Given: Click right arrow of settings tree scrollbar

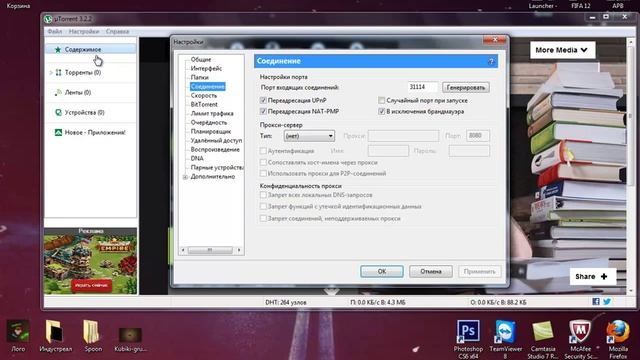Looking at the screenshot, I should pyautogui.click(x=239, y=250).
